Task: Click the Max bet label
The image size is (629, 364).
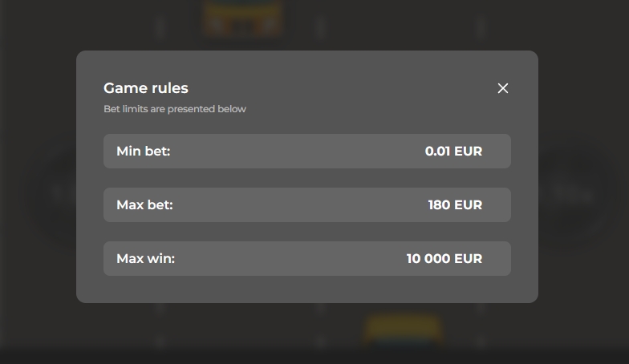Action: [144, 205]
